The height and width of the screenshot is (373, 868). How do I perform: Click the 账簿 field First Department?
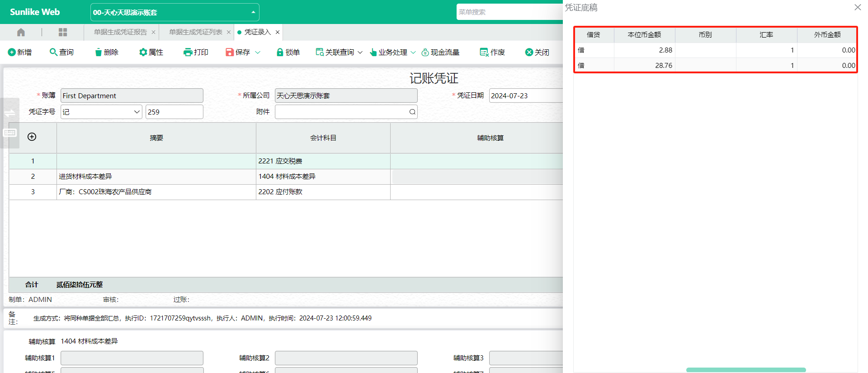(x=132, y=96)
